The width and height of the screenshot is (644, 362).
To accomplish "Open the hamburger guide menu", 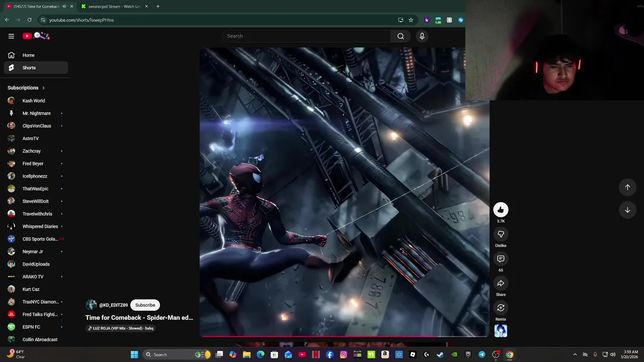I will (x=11, y=36).
